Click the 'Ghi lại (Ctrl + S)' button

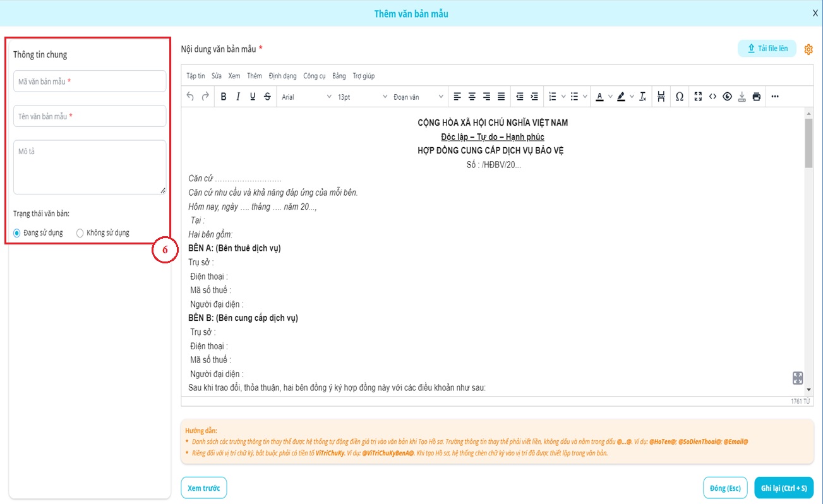783,488
